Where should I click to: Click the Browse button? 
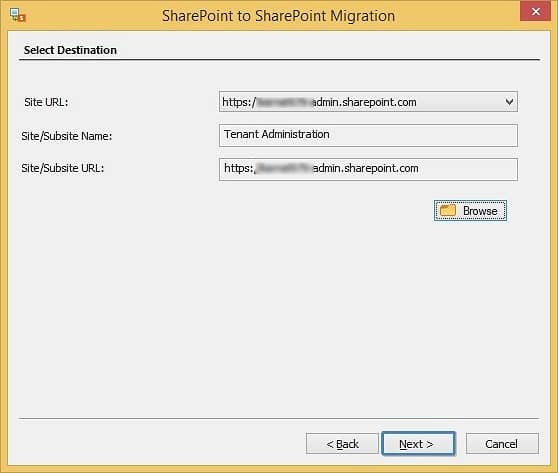click(470, 211)
